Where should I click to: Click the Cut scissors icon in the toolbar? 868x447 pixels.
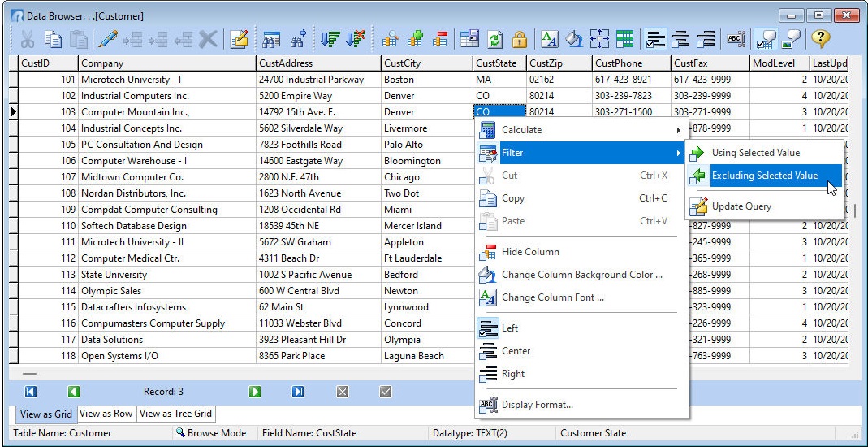pyautogui.click(x=27, y=39)
